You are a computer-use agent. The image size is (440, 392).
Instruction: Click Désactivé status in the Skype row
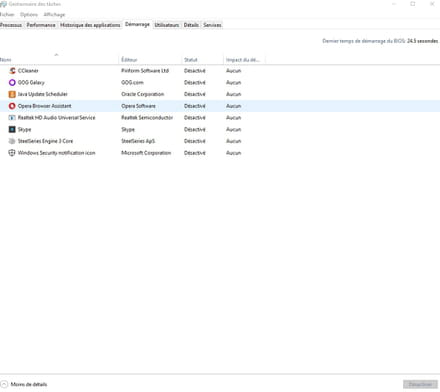[x=195, y=129]
